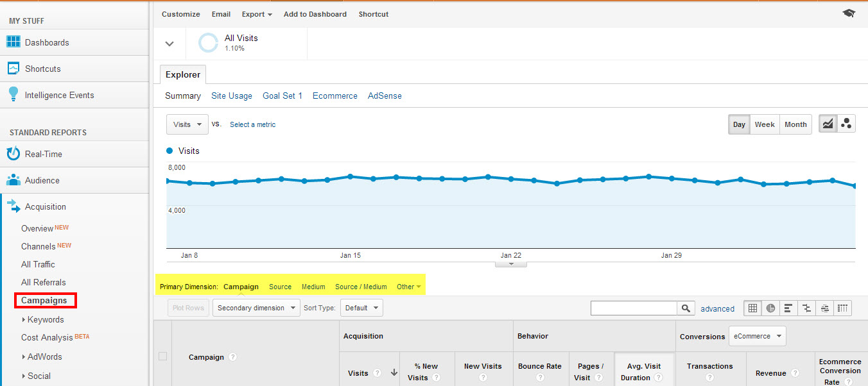
Task: Toggle graph interval to Week
Action: (764, 124)
